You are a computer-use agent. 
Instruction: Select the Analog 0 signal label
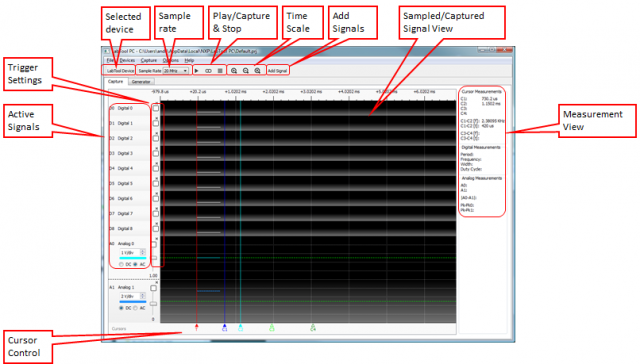pyautogui.click(x=126, y=244)
